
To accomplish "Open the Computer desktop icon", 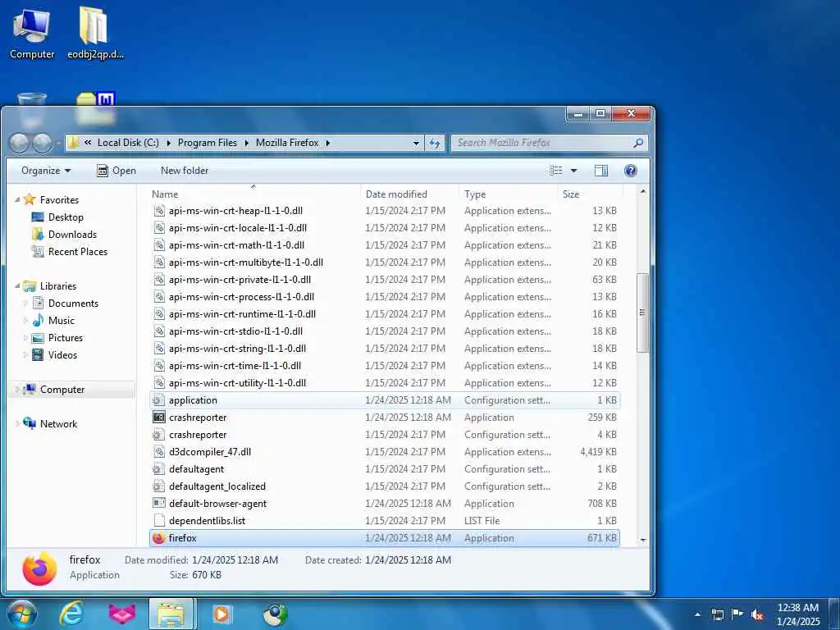I will point(32,33).
